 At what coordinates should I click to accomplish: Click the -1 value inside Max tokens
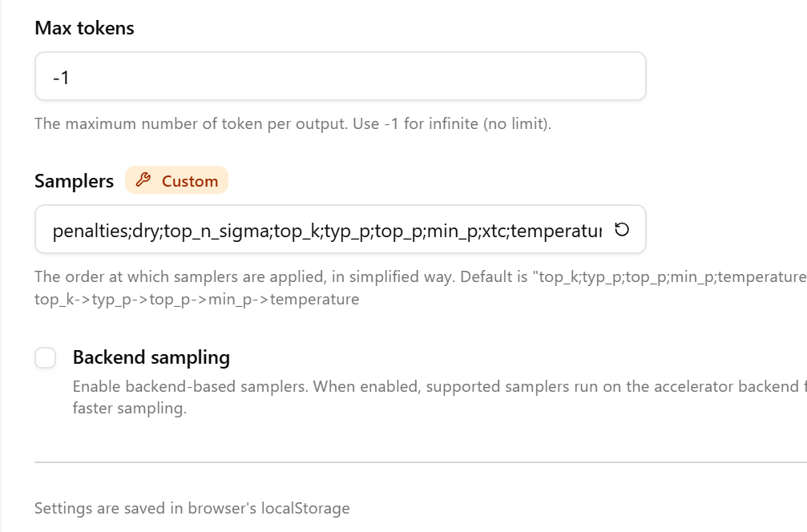point(61,78)
